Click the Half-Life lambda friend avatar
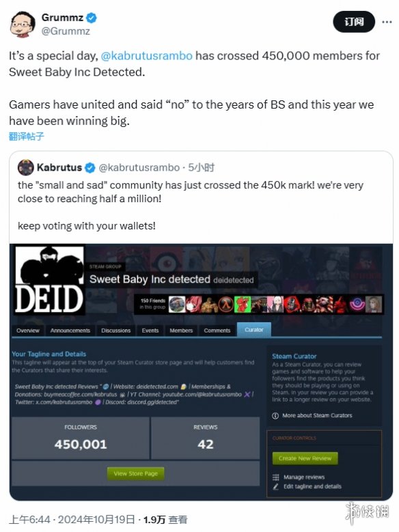 point(226,304)
